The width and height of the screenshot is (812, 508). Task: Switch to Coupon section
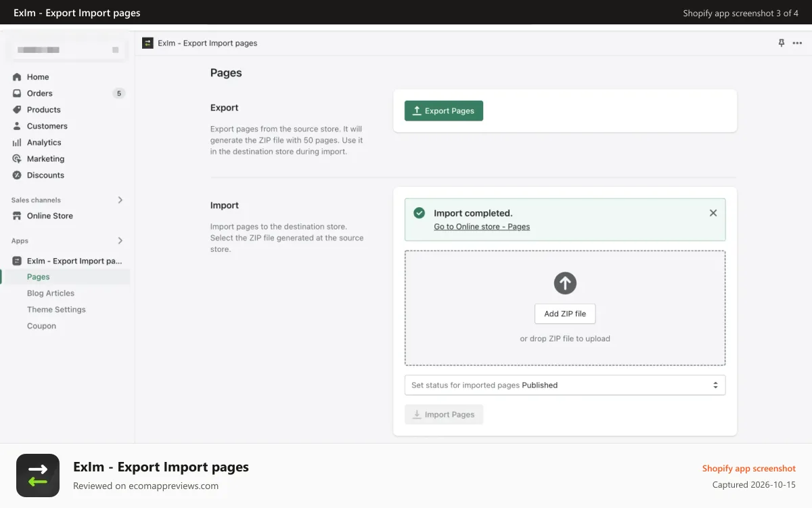pyautogui.click(x=41, y=326)
